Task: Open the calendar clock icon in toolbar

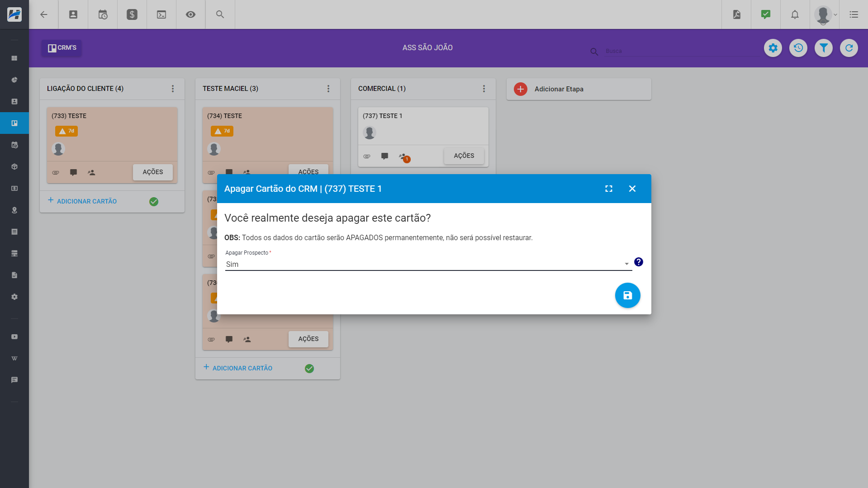Action: [x=103, y=14]
